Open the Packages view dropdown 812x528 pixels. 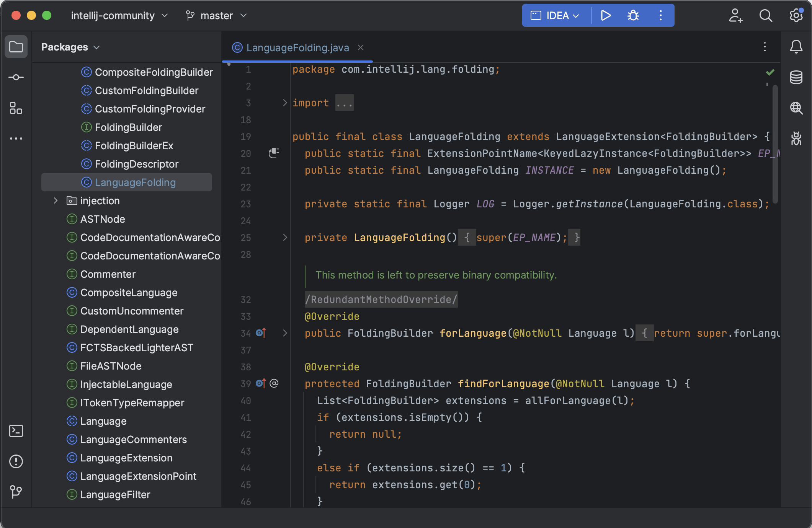tap(70, 47)
